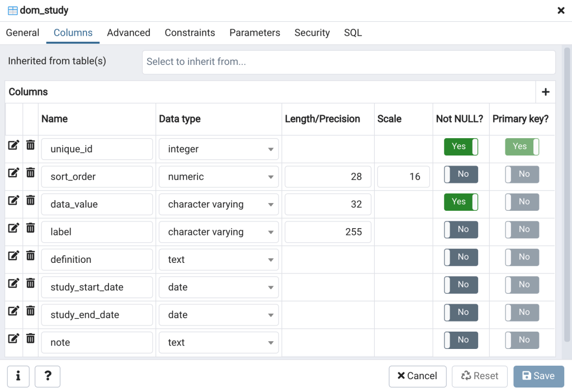The height and width of the screenshot is (392, 572).
Task: Toggle Not NULL for sort_order column
Action: [461, 174]
